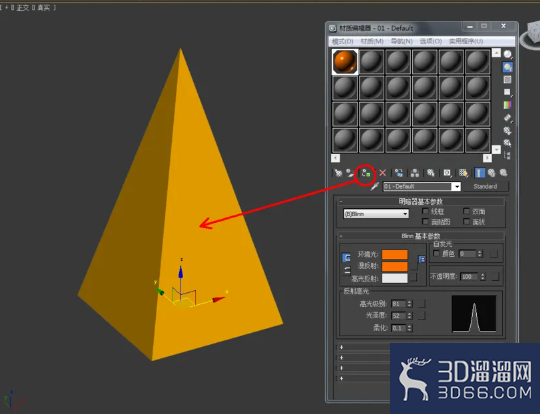Open the 环境光 ambient color swatch
Image resolution: width=540 pixels, height=414 pixels.
(x=395, y=255)
